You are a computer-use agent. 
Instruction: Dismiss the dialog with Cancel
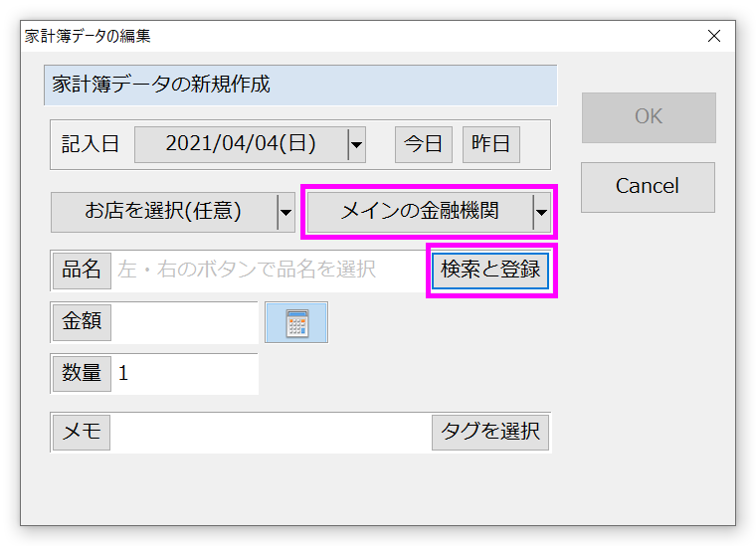(648, 187)
